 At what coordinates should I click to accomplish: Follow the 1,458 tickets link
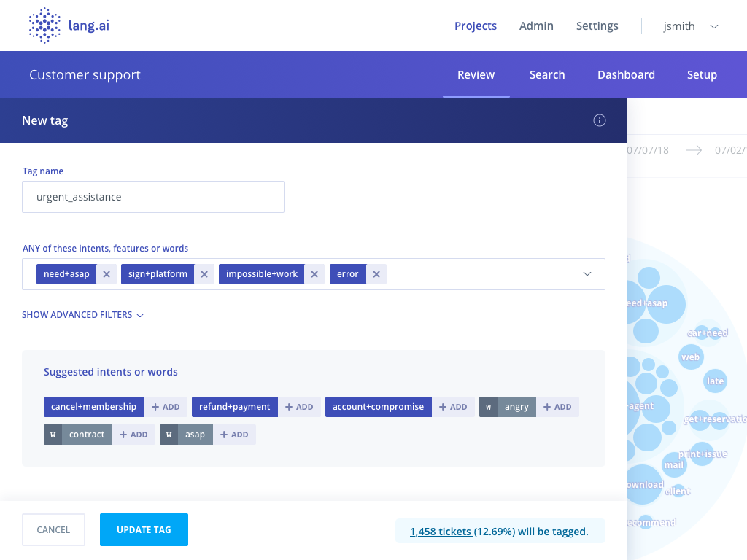441,531
